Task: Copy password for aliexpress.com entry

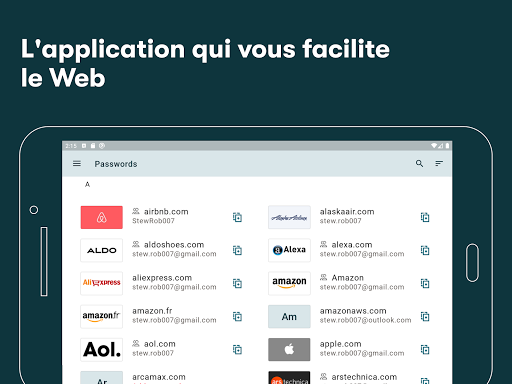Action: click(237, 283)
